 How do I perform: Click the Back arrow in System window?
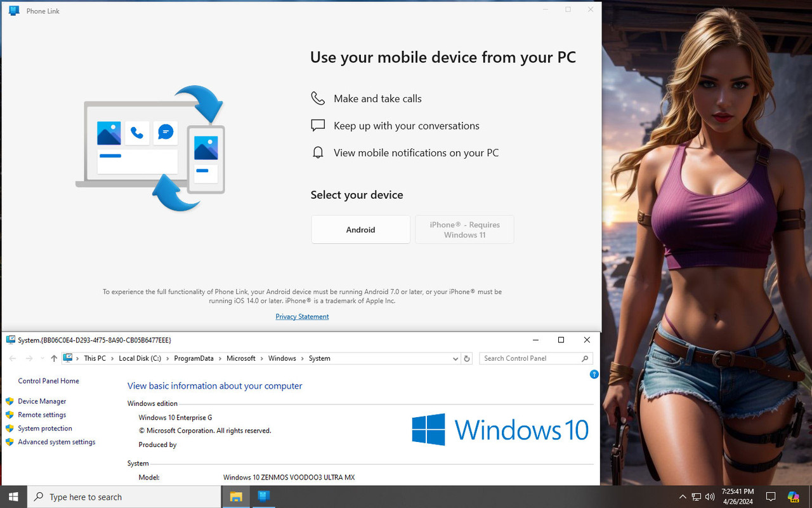point(12,358)
